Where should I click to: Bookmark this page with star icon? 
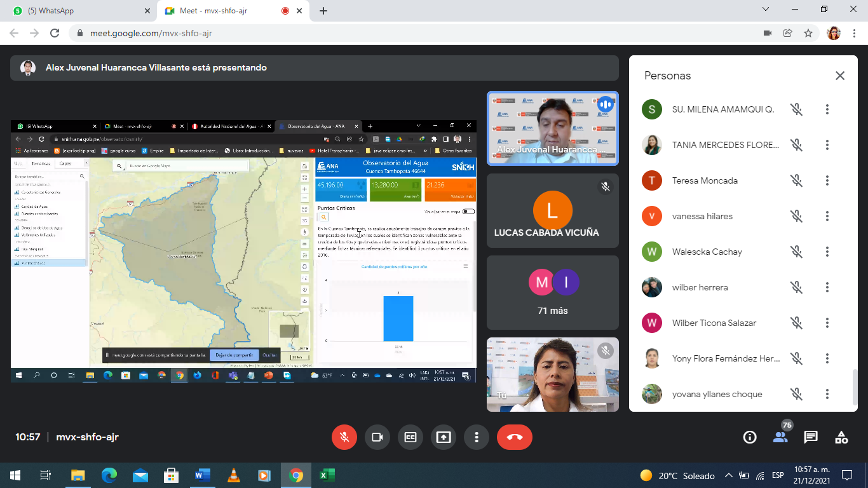808,33
